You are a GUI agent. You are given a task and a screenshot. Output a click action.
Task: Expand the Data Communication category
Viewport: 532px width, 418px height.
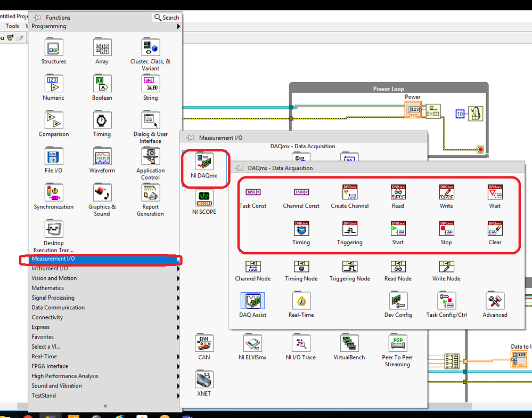(x=105, y=308)
